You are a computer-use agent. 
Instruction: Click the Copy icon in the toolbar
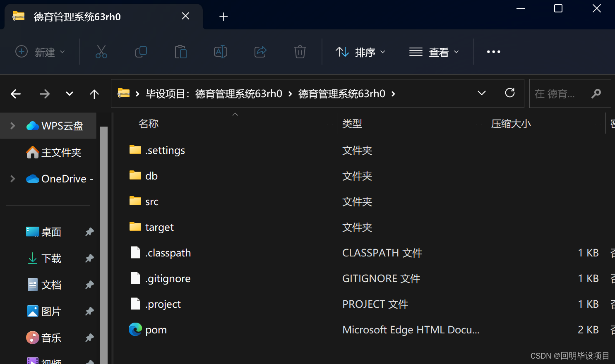coord(141,52)
